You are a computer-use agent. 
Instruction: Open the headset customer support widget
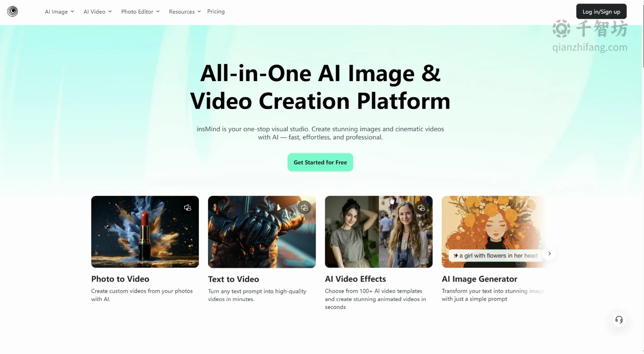(x=619, y=320)
